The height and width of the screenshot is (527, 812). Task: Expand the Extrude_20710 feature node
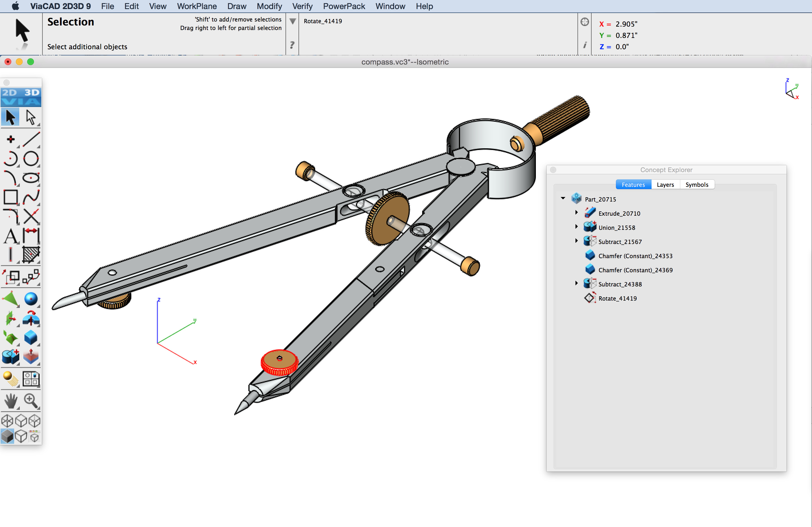click(x=576, y=212)
